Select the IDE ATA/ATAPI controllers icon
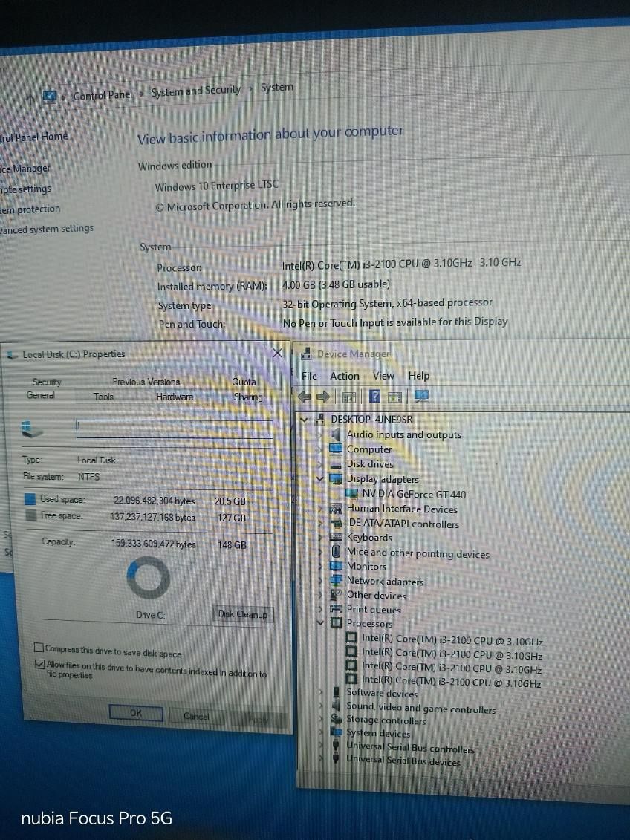This screenshot has width=630, height=840. [336, 524]
